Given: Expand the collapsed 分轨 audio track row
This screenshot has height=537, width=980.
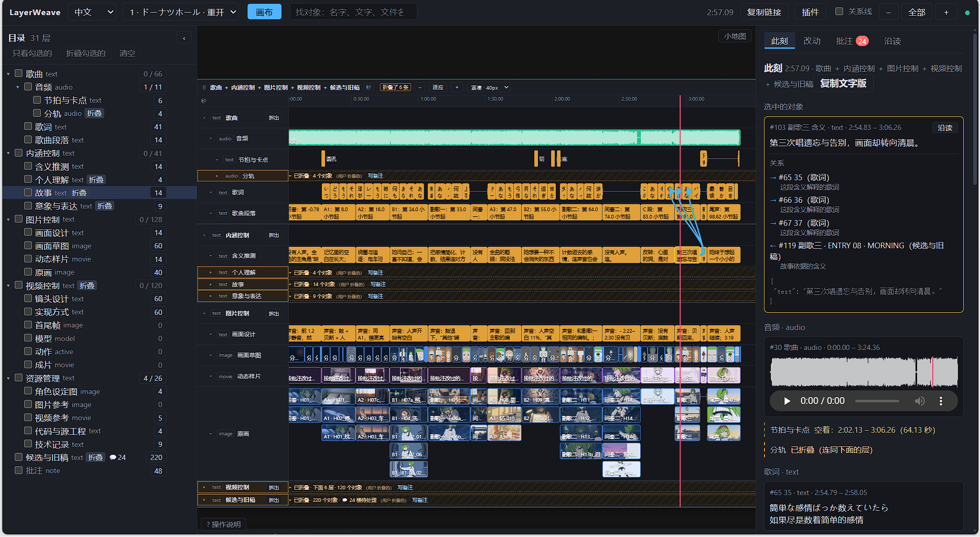Looking at the screenshot, I should point(217,176).
